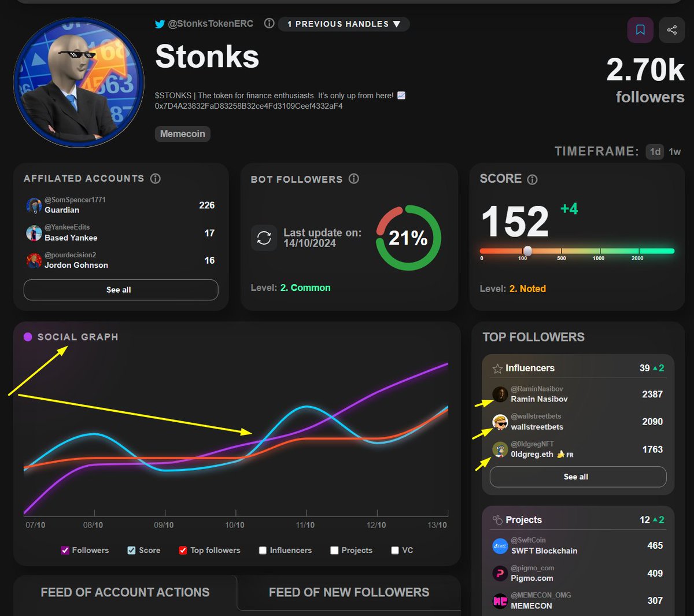The image size is (694, 616).
Task: Show info for Affiliated Accounts
Action: (156, 178)
